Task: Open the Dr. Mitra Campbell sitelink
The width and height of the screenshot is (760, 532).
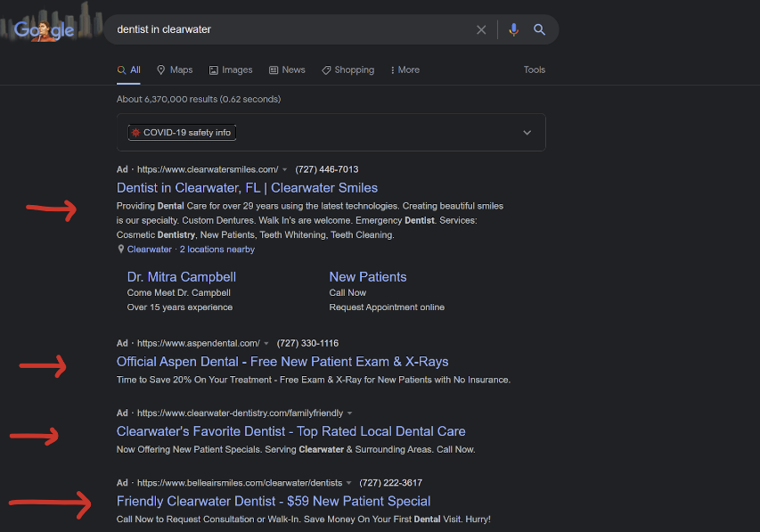Action: [181, 277]
